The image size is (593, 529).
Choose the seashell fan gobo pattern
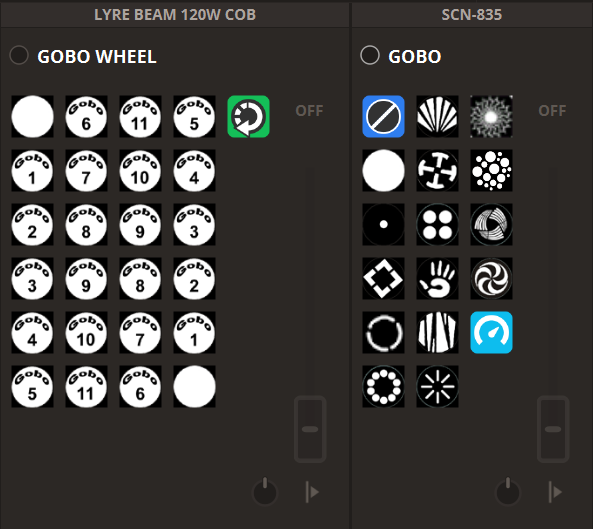pos(437,116)
